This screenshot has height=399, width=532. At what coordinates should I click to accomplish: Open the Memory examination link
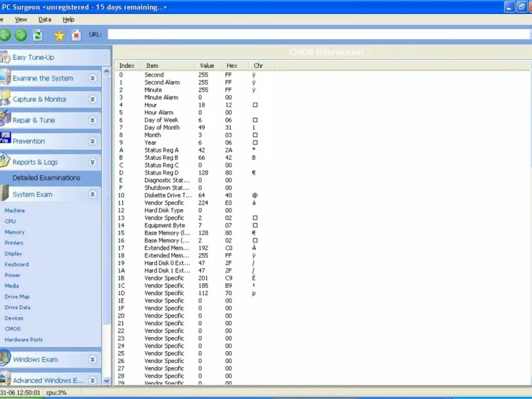click(x=15, y=232)
